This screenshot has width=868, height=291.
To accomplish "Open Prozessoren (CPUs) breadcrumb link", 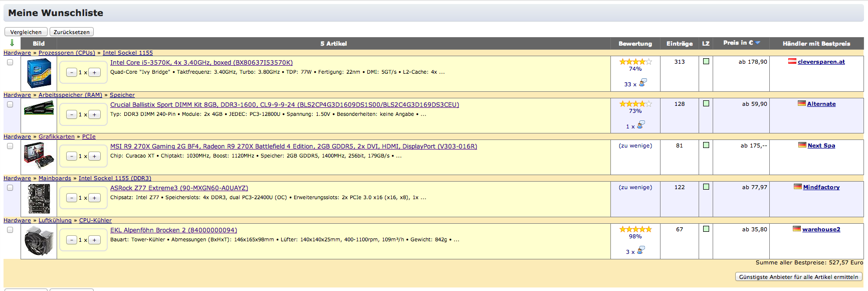I will (x=67, y=53).
